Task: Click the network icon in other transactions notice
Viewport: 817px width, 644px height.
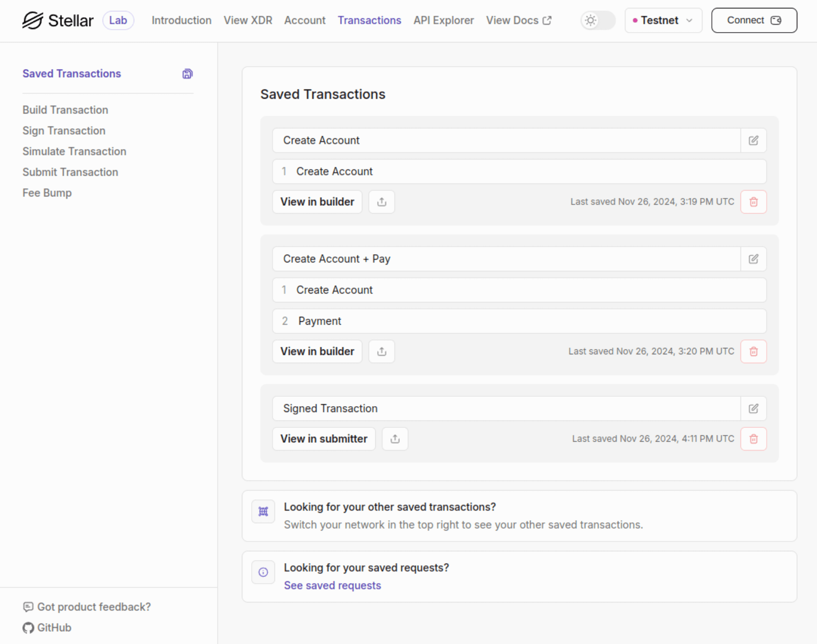Action: (263, 511)
